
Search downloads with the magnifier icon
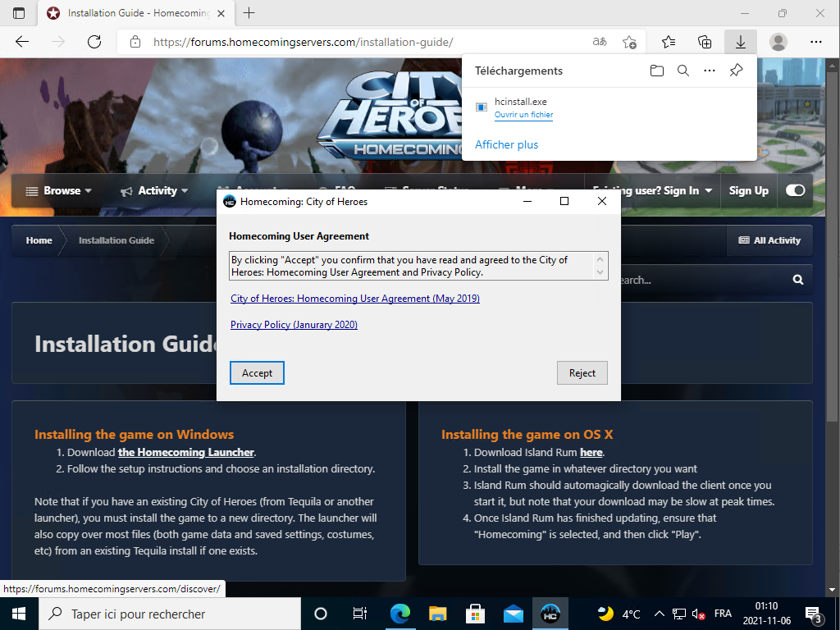pos(683,71)
